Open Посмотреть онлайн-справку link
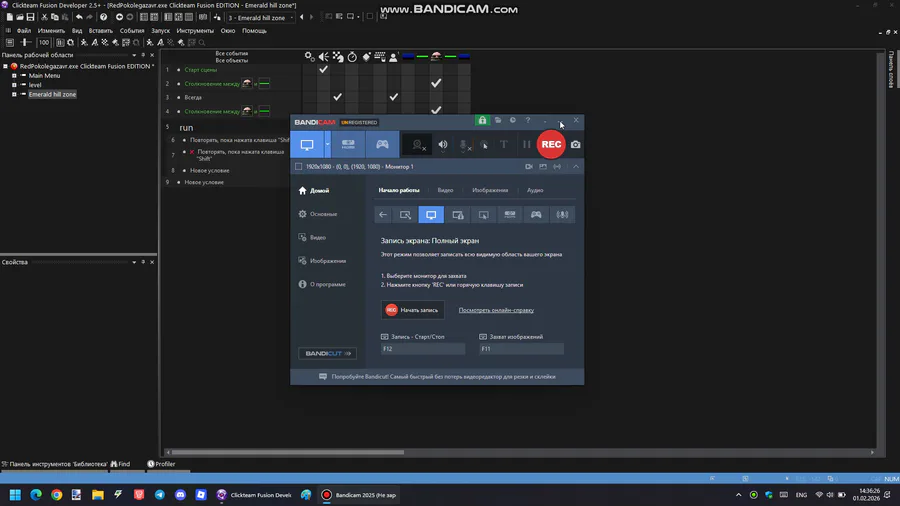The image size is (900, 506). (496, 310)
